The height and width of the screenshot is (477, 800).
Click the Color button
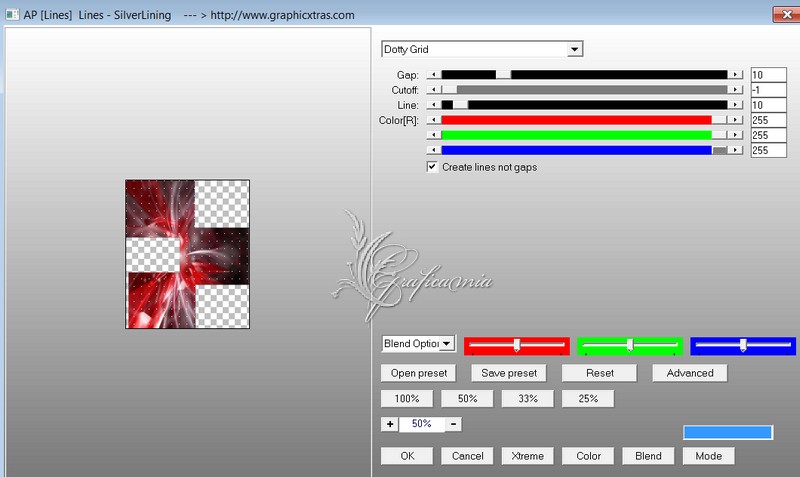(588, 456)
